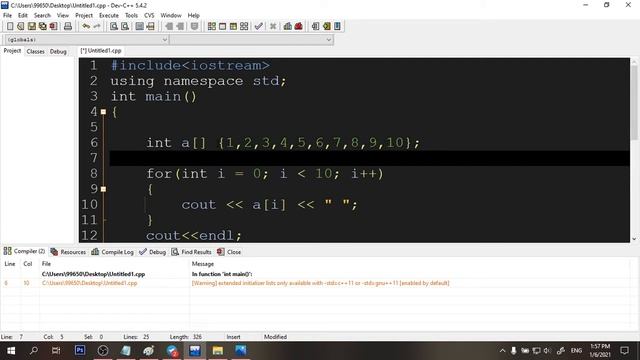Switch to the Classes sidebar tab
This screenshot has width=640, height=360.
click(36, 51)
